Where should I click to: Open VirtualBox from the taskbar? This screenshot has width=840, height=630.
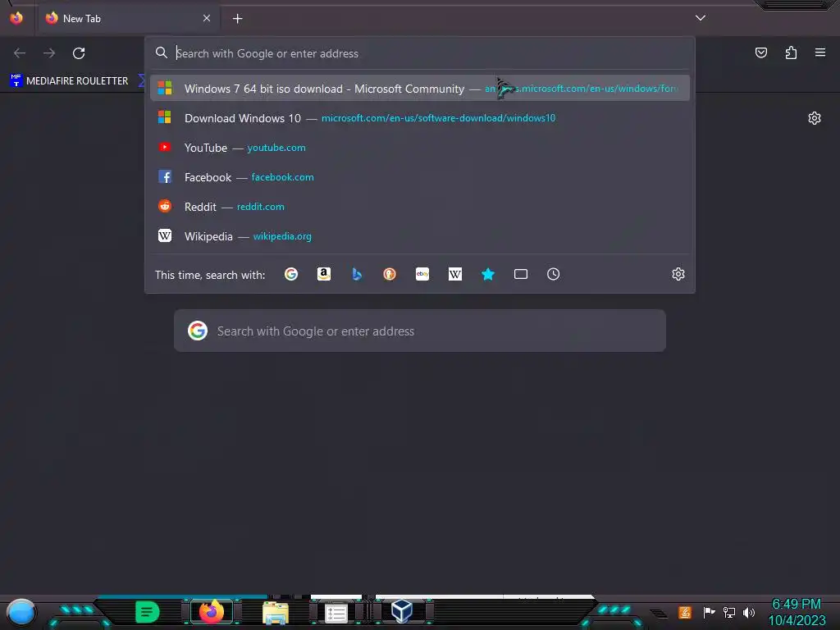point(402,612)
